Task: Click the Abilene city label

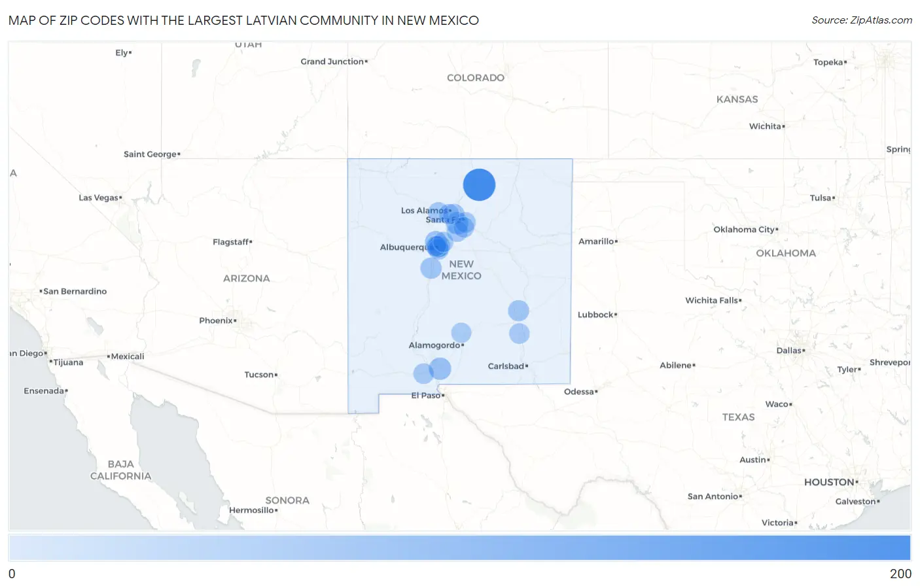Action: [x=675, y=366]
